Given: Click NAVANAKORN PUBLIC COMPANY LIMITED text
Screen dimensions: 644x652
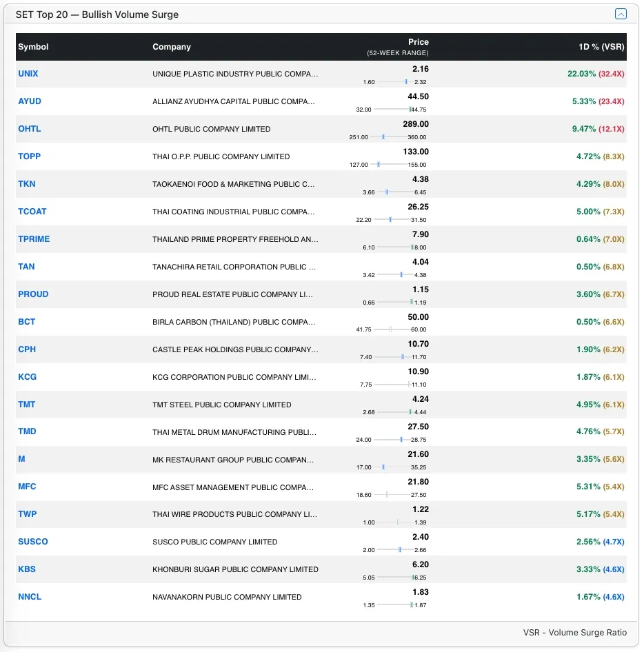Looking at the screenshot, I should point(227,597).
